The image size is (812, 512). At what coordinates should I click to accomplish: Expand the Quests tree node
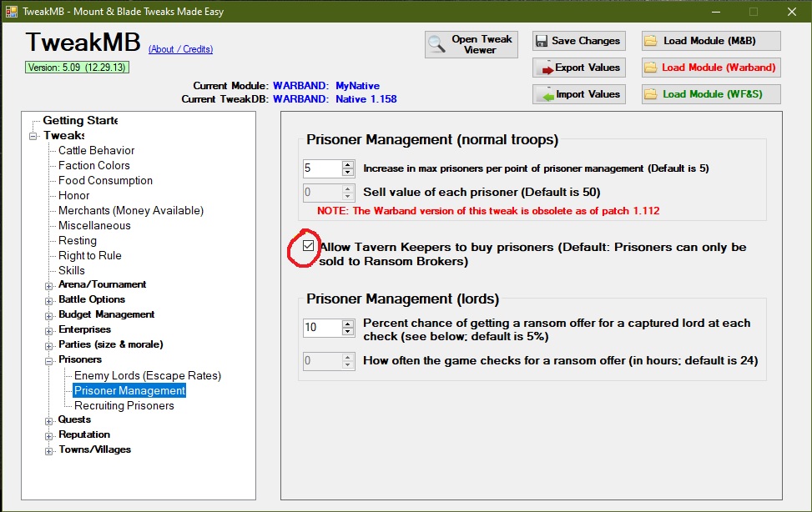[48, 421]
